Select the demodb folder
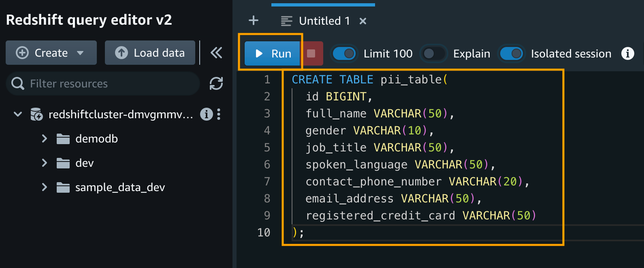This screenshot has height=268, width=644. pos(96,139)
